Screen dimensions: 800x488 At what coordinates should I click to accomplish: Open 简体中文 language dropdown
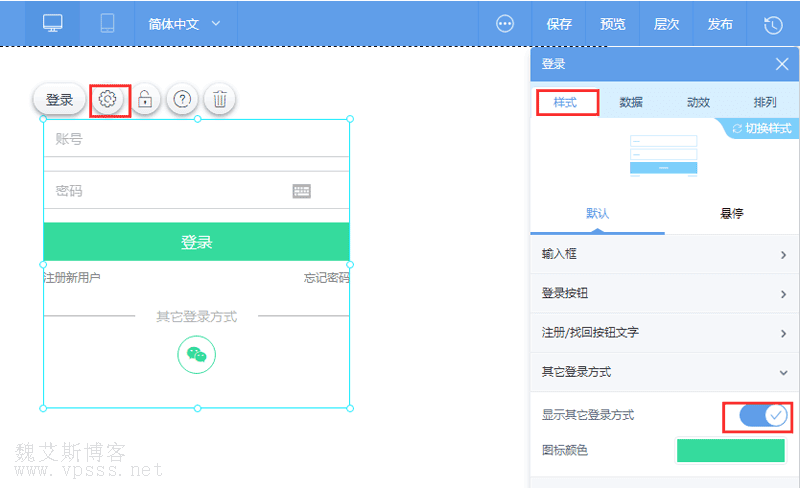[184, 24]
